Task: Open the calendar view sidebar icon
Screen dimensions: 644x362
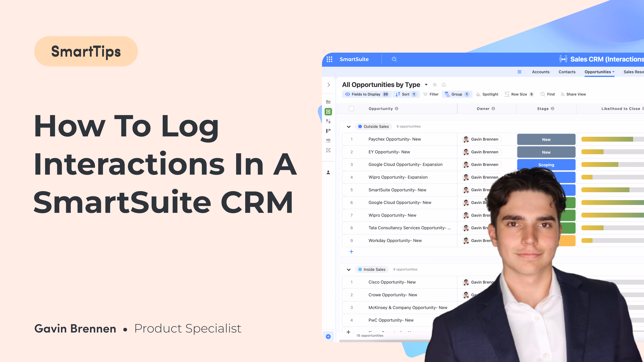Action: tap(328, 141)
